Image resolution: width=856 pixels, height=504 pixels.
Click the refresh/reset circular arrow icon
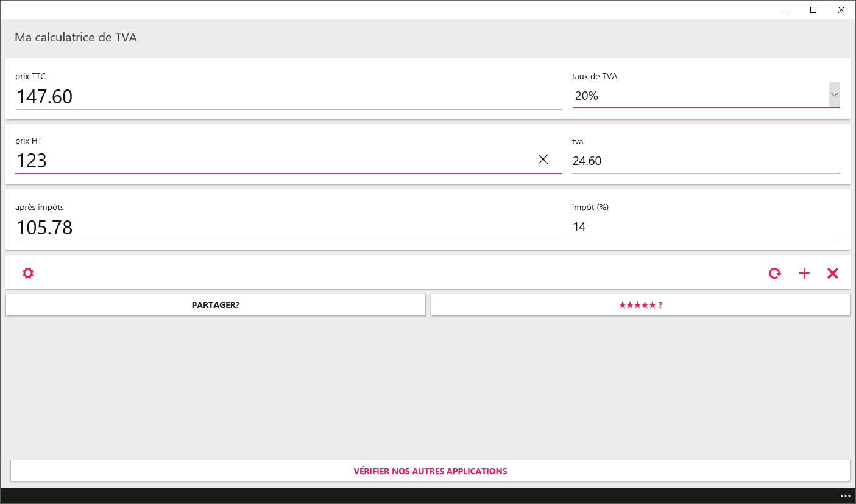(774, 273)
